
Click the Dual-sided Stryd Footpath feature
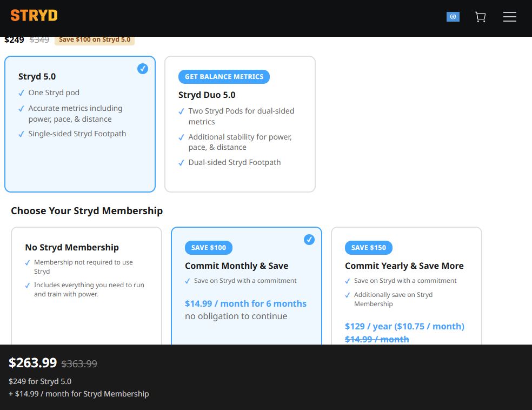coord(234,162)
